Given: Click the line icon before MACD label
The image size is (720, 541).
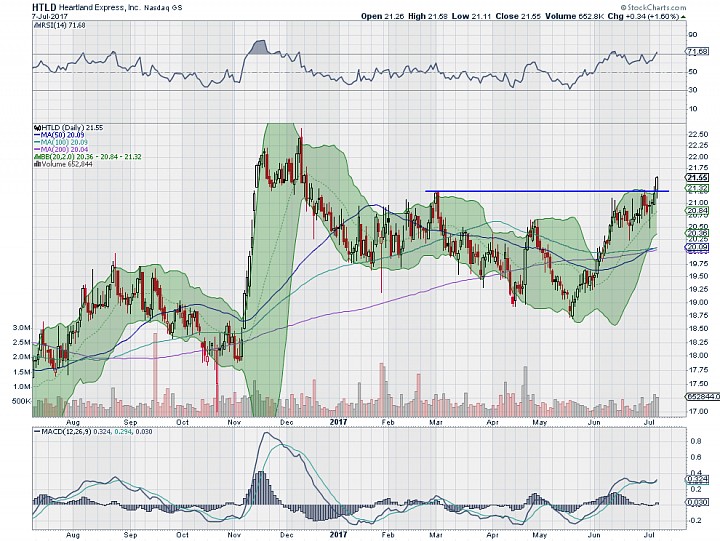Looking at the screenshot, I should (x=37, y=432).
